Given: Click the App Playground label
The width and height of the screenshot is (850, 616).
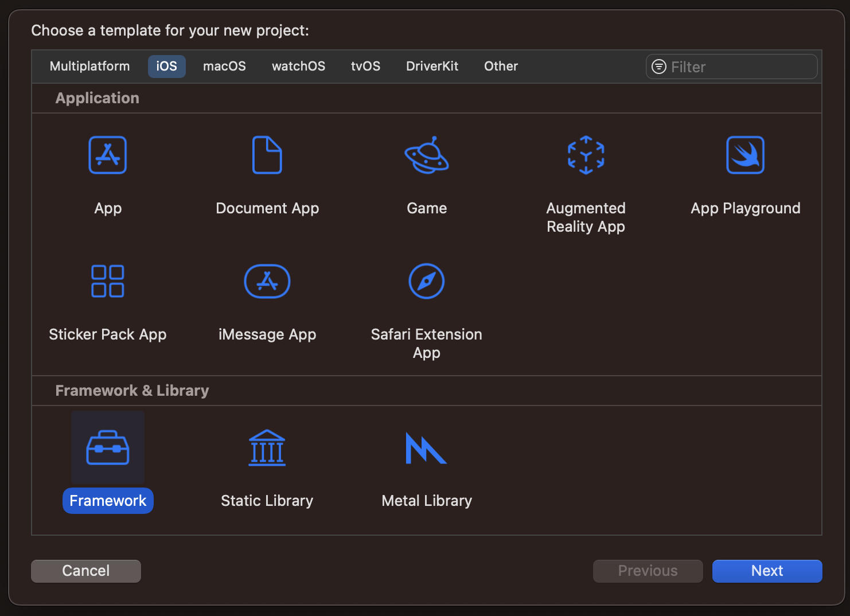Looking at the screenshot, I should coord(745,208).
